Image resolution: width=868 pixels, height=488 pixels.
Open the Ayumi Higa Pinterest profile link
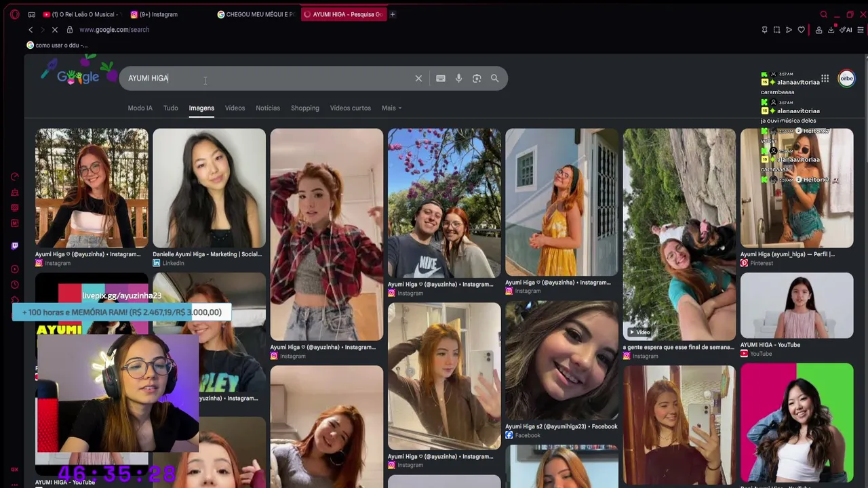click(787, 254)
